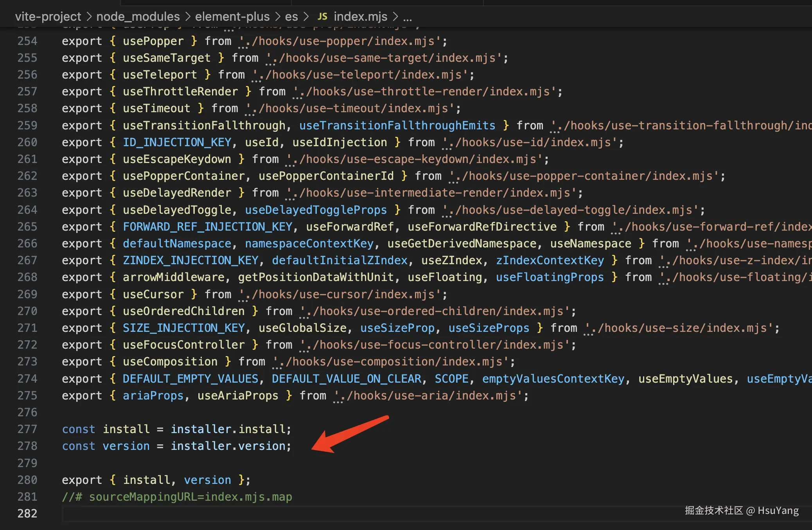Click the version constant on line 278
Screen dimensions: 812x530
pyautogui.click(x=126, y=446)
